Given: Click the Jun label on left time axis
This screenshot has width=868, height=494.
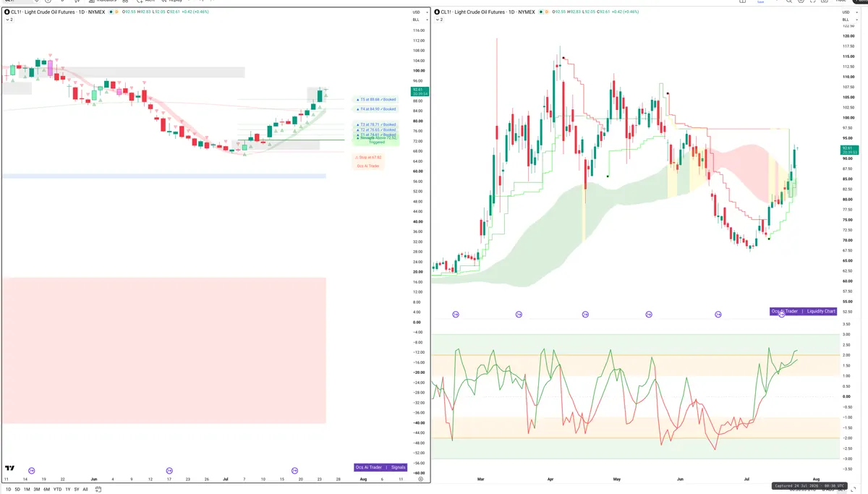Looking at the screenshot, I should pos(94,480).
